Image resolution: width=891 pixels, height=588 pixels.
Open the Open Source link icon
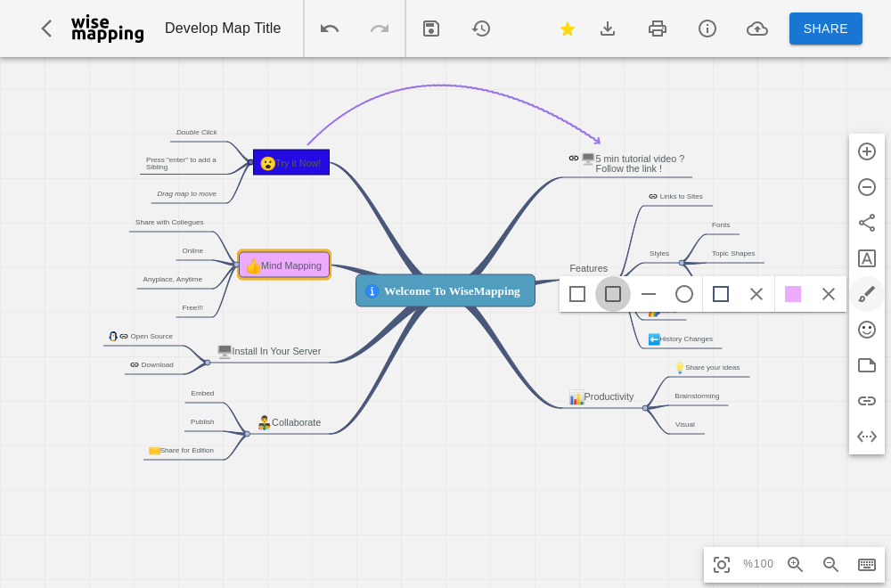(x=124, y=337)
